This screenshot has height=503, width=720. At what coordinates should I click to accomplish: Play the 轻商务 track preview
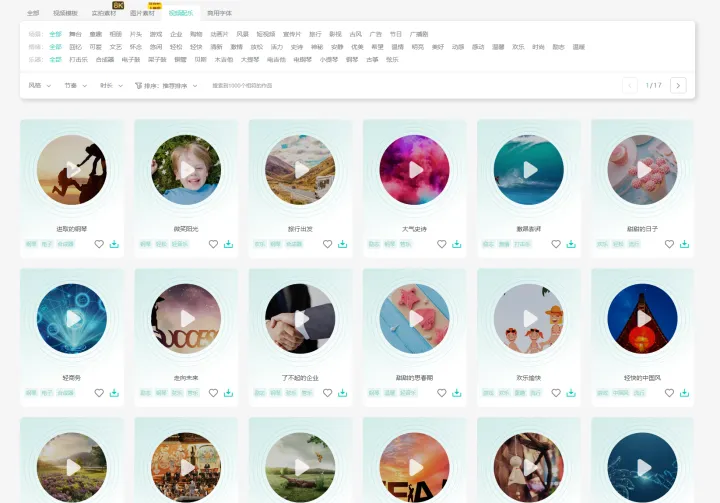click(x=72, y=319)
